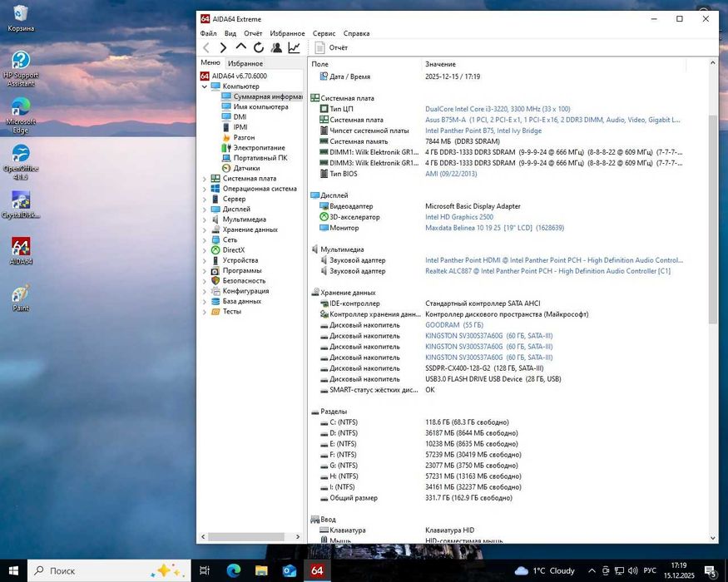Viewport: 728px width, 582px height.
Task: Open the Избранное menu in the menu bar
Action: 287,33
